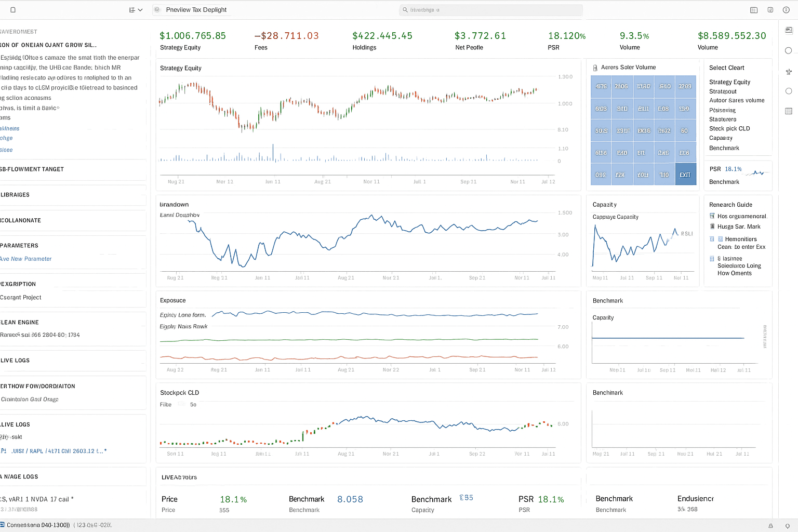This screenshot has width=798, height=532.
Task: Click the search magnifier icon
Action: 405,10
